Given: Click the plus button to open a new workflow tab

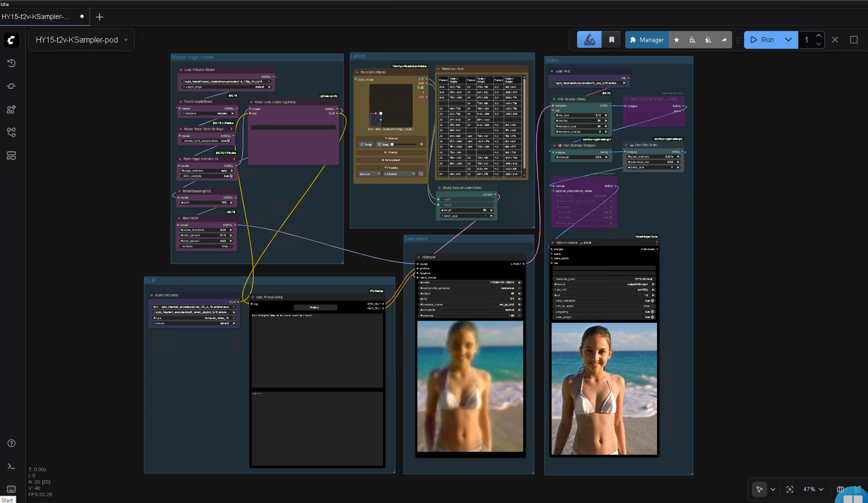Looking at the screenshot, I should coord(99,17).
